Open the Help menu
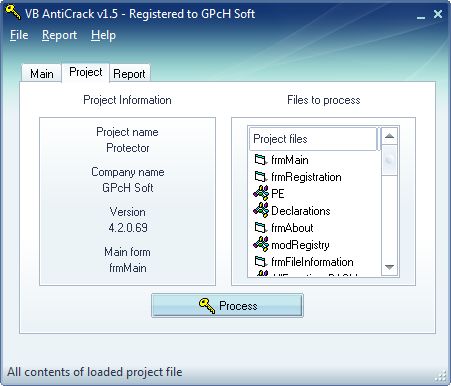The width and height of the screenshot is (451, 386). point(103,35)
